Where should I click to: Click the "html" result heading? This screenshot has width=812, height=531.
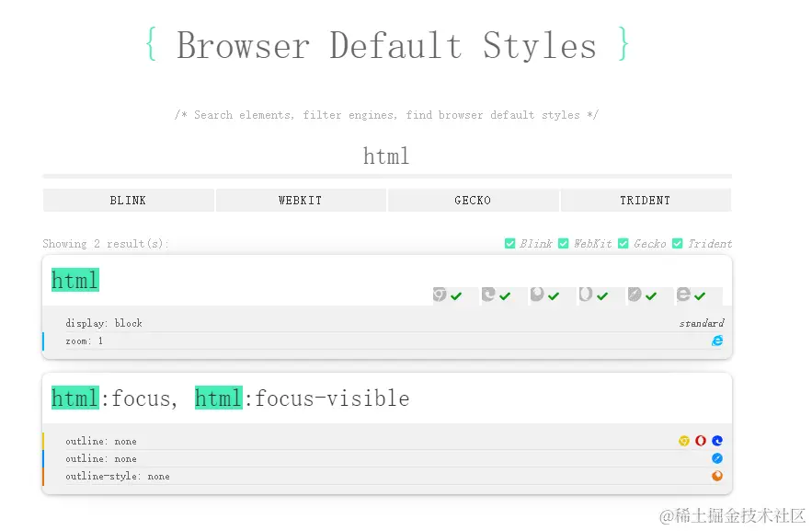75,281
